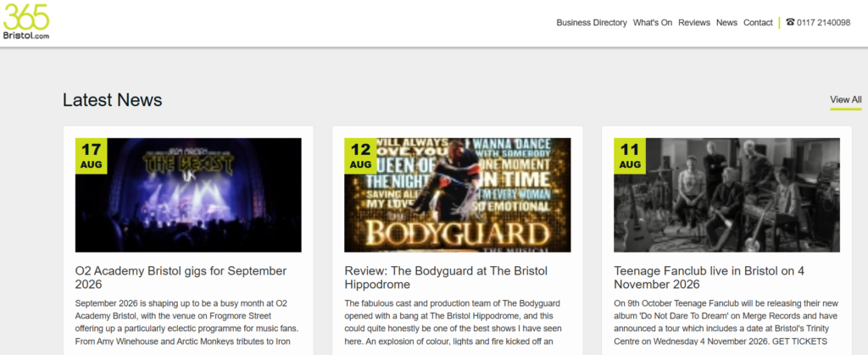Click the 17 AUG date badge
The image size is (868, 355).
pyautogui.click(x=91, y=156)
